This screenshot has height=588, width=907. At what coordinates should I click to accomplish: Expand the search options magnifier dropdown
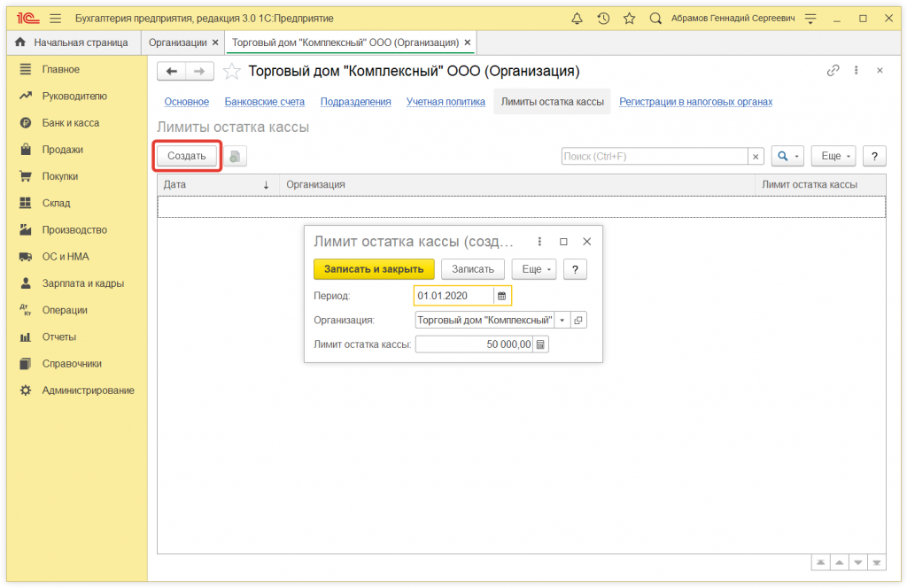[x=786, y=156]
